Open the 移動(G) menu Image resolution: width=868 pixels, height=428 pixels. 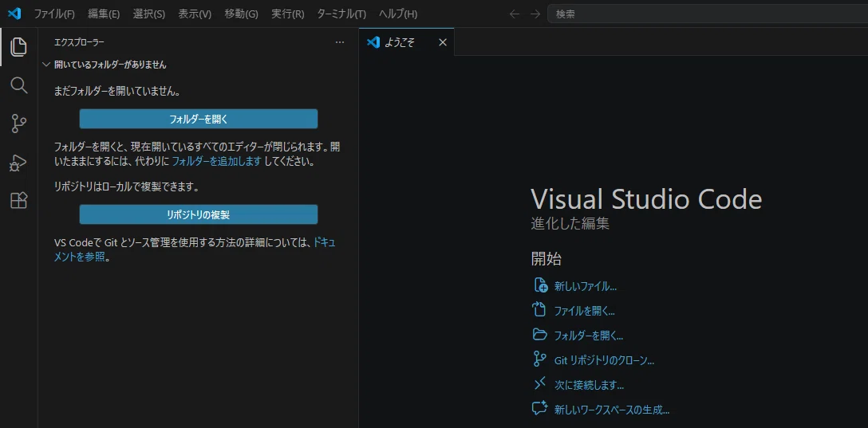coord(242,14)
